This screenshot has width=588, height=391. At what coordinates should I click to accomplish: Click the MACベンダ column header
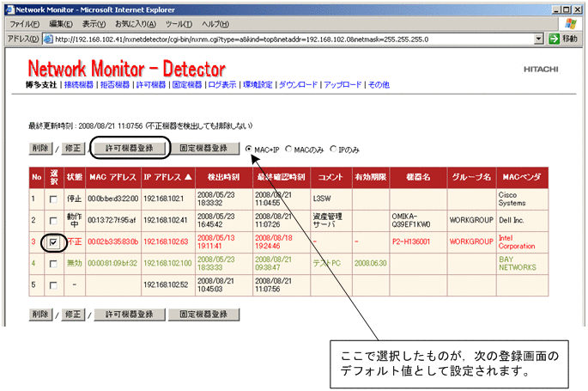(522, 177)
